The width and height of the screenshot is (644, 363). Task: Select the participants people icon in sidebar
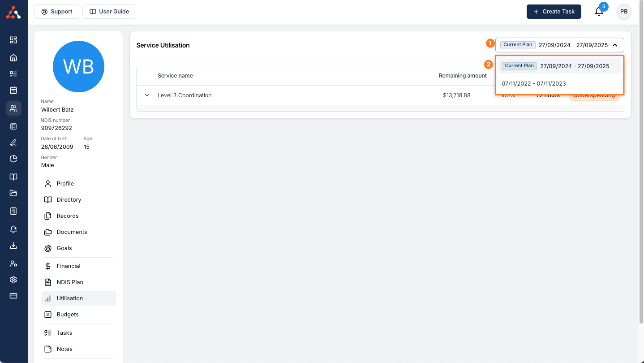[x=13, y=108]
